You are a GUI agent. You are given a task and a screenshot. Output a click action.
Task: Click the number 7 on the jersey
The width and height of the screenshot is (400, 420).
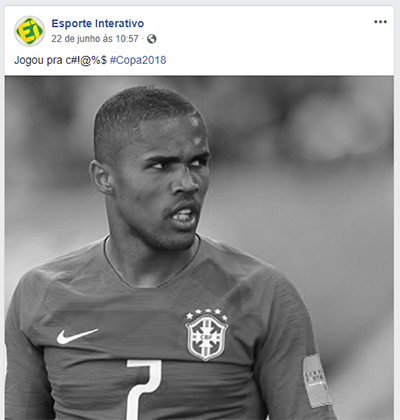[144, 389]
